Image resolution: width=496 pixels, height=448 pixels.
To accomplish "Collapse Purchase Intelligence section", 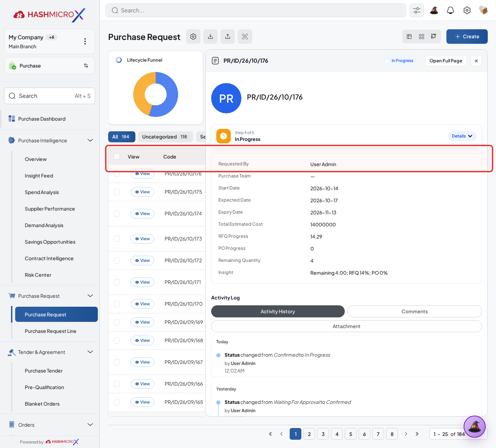I will click(x=90, y=140).
